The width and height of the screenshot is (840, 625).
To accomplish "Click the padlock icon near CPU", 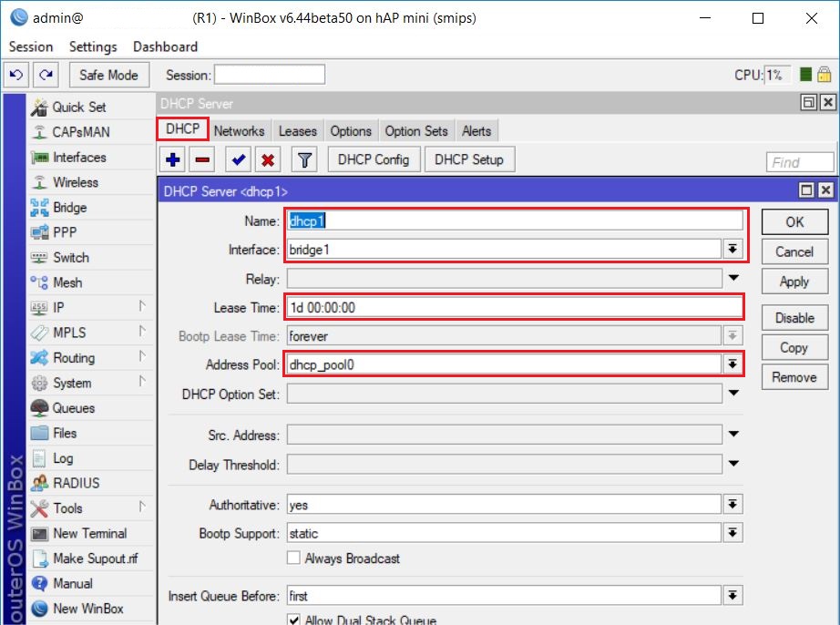I will (x=825, y=75).
